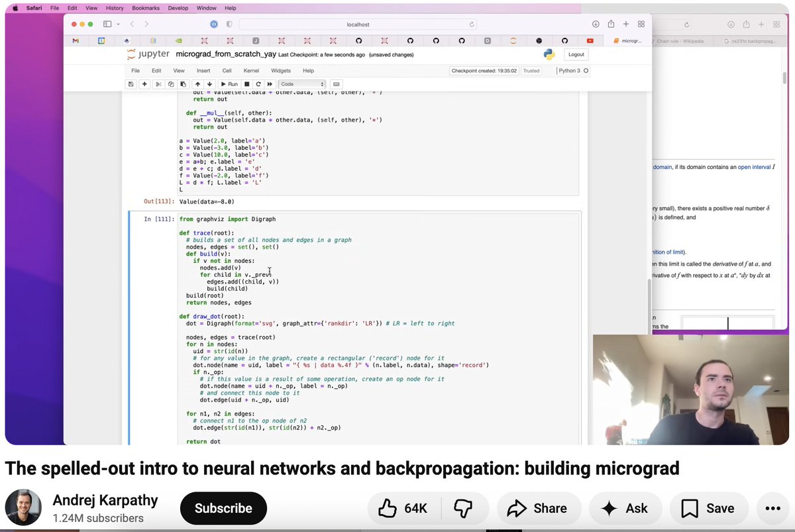
Task: Open the Jupyter Cell menu
Action: click(227, 70)
